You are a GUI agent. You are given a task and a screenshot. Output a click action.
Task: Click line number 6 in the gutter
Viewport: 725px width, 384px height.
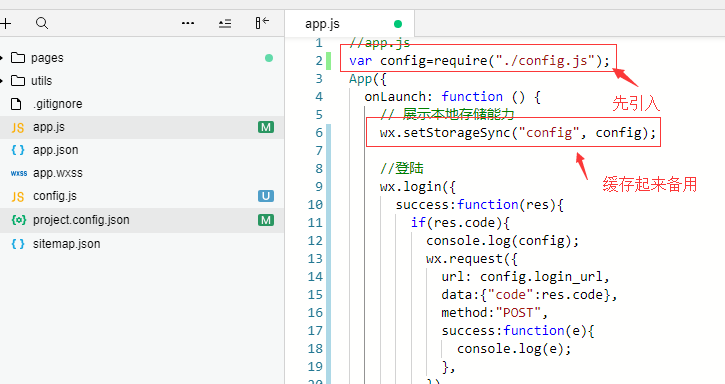point(319,133)
